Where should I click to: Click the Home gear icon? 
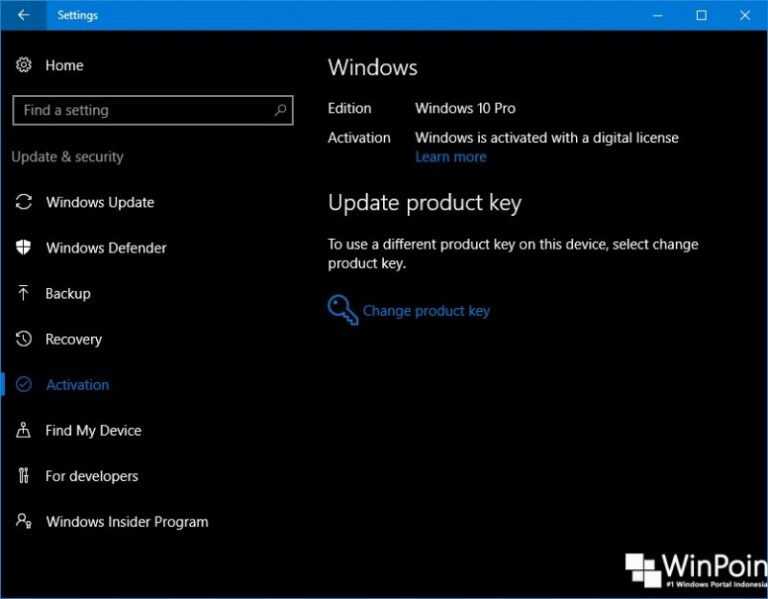[24, 65]
